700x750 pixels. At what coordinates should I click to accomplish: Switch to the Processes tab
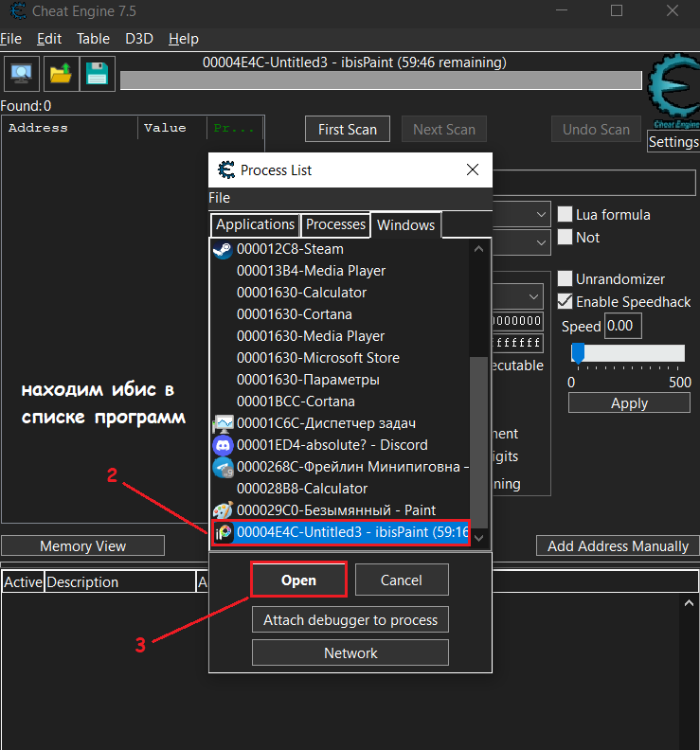pos(335,224)
